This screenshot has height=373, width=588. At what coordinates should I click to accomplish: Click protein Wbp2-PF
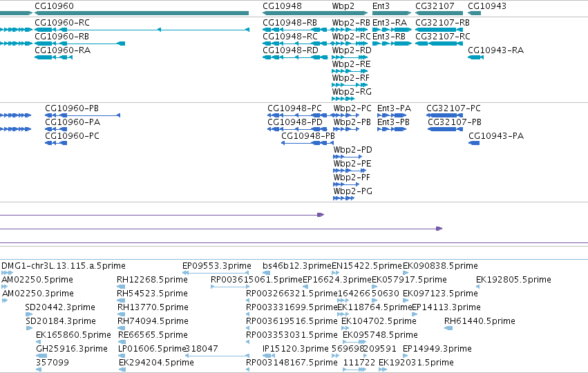(346, 184)
